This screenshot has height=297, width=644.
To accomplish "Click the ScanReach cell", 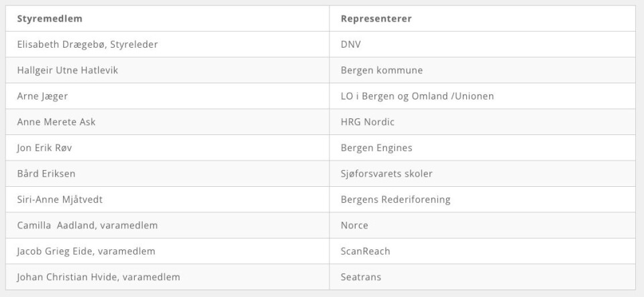I will 365,251.
